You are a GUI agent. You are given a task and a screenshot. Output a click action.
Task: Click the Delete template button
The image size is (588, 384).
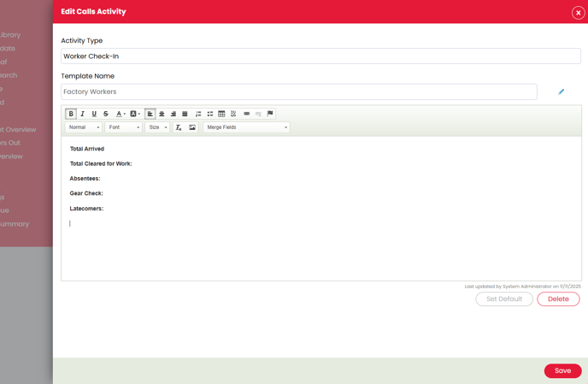[558, 299]
